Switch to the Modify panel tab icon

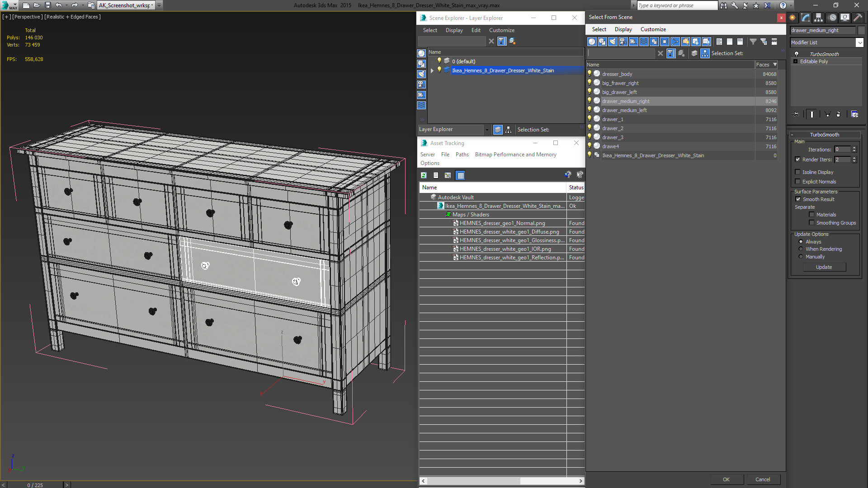806,18
